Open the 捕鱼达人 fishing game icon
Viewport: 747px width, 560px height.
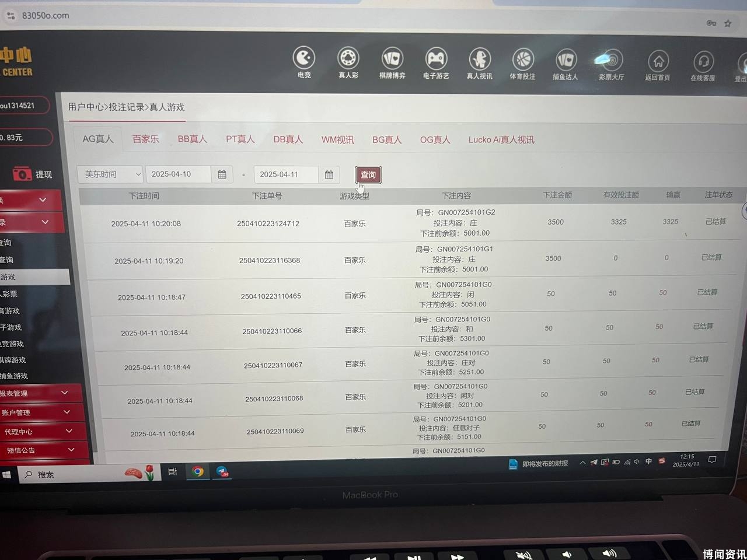(566, 60)
